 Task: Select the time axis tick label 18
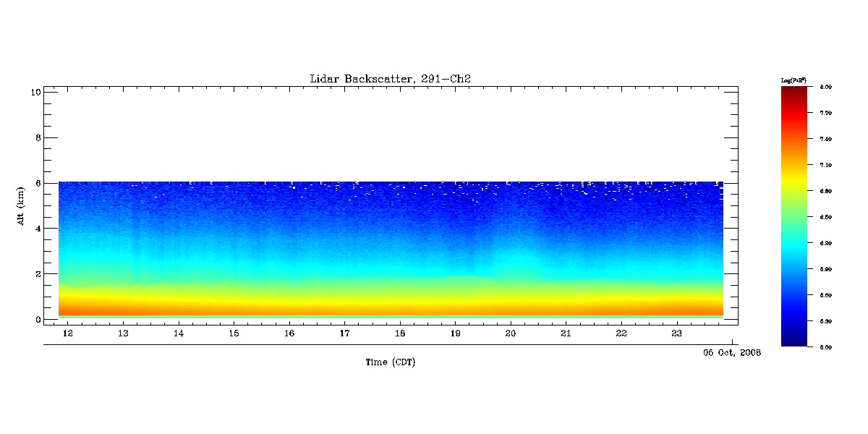point(400,333)
